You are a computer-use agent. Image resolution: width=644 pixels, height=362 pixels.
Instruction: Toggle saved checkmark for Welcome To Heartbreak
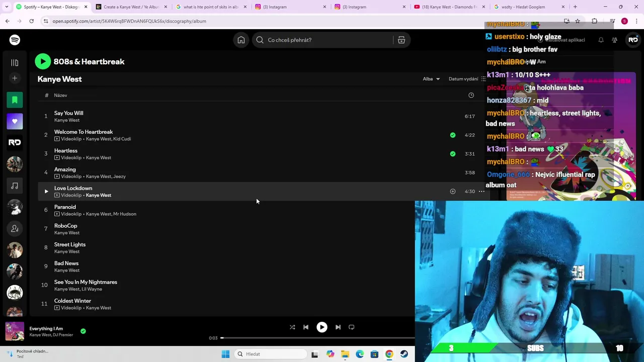453,135
